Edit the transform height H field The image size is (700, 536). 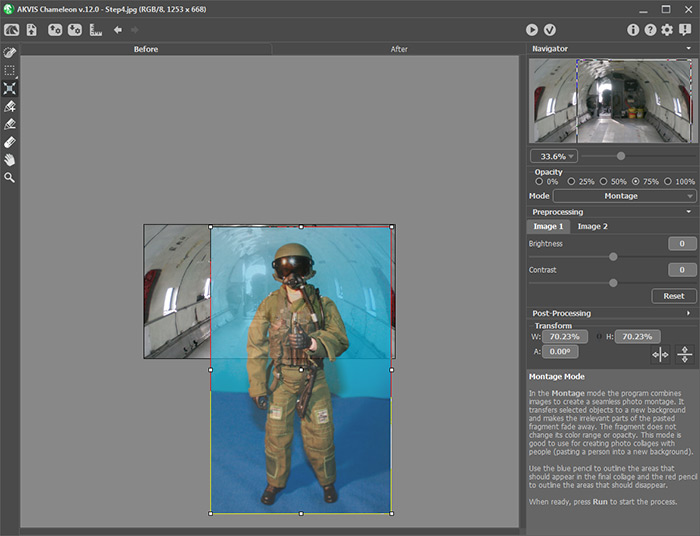point(638,337)
